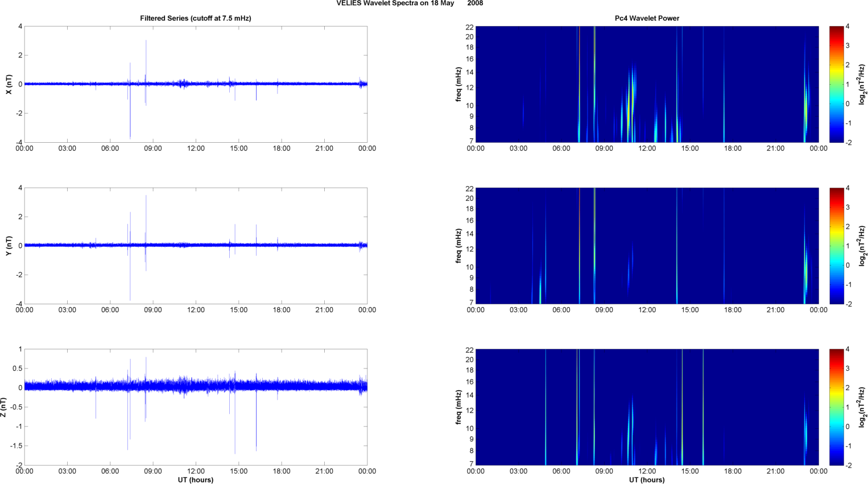The width and height of the screenshot is (868, 484).
Task: Pick the colorbar next to bottom spectrogram
Action: click(x=836, y=407)
